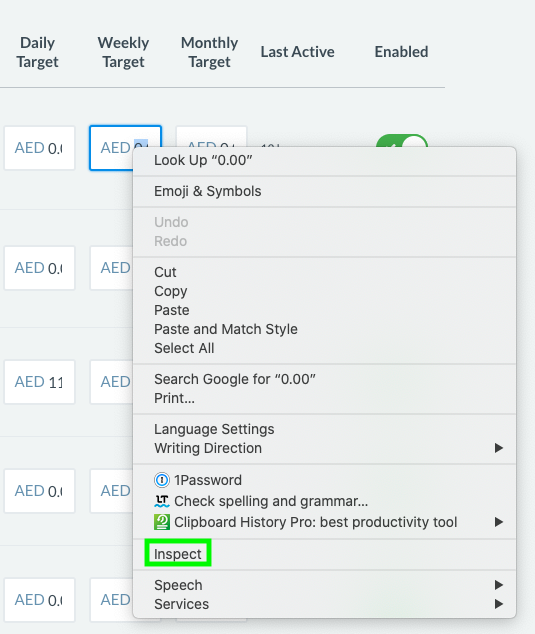Click the LanguageTool spelling check icon
The image size is (535, 634).
point(162,501)
